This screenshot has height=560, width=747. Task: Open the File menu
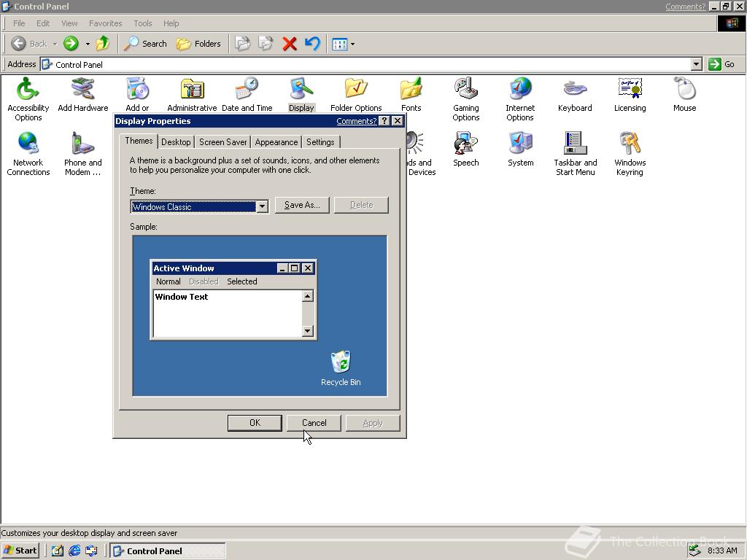click(x=19, y=23)
